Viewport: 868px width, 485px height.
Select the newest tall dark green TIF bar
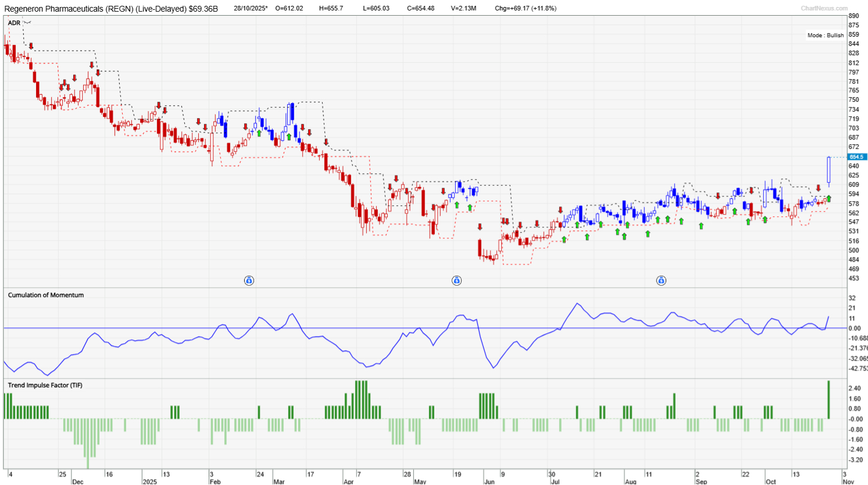[x=828, y=400]
